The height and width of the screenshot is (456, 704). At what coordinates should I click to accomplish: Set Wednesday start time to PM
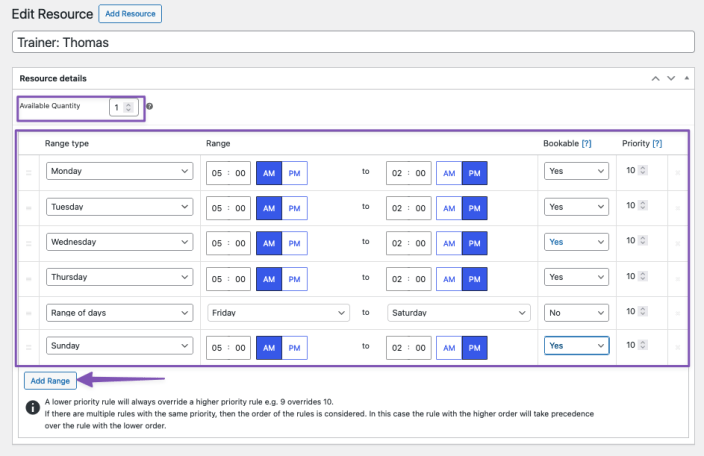click(x=295, y=243)
